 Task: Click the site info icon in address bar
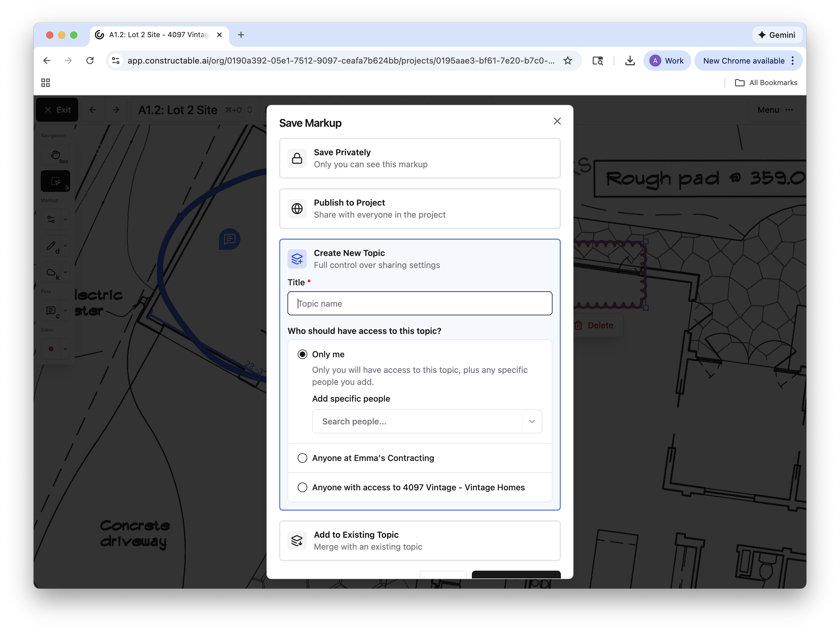click(116, 61)
